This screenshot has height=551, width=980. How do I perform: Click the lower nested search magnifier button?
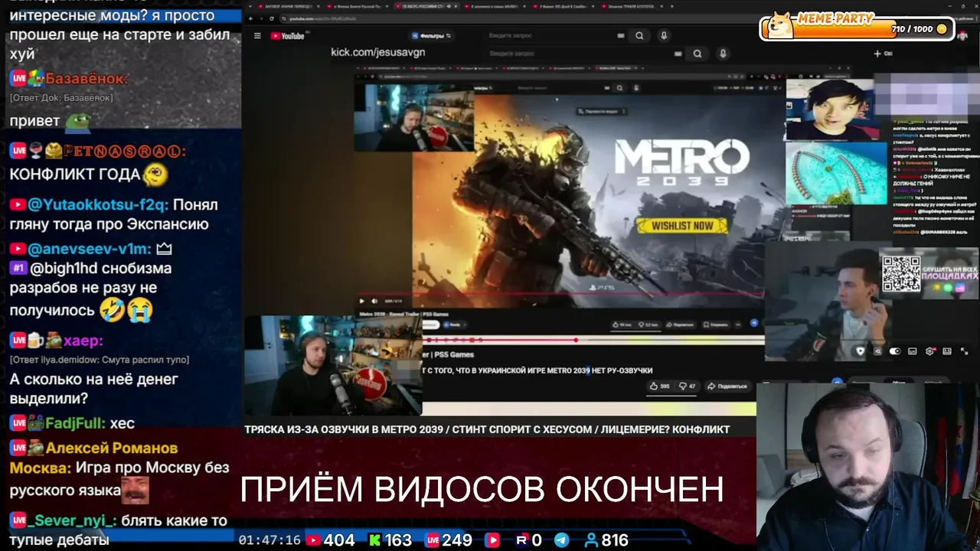point(697,54)
